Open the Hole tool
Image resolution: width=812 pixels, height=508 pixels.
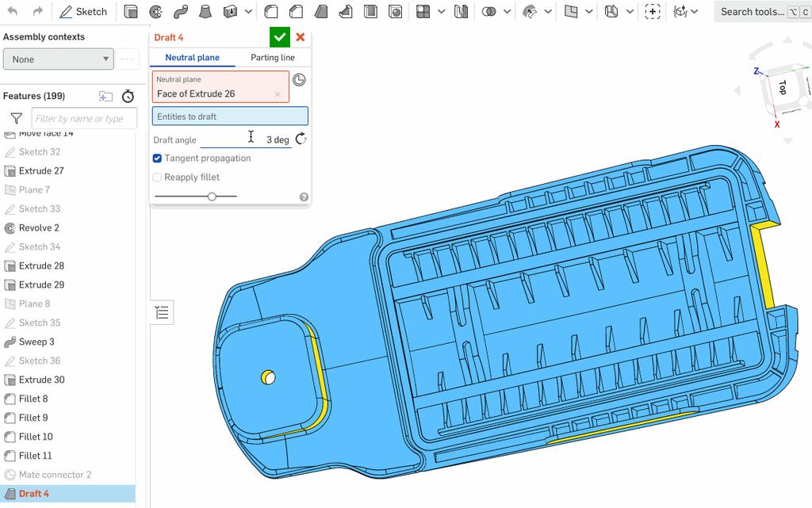[395, 12]
